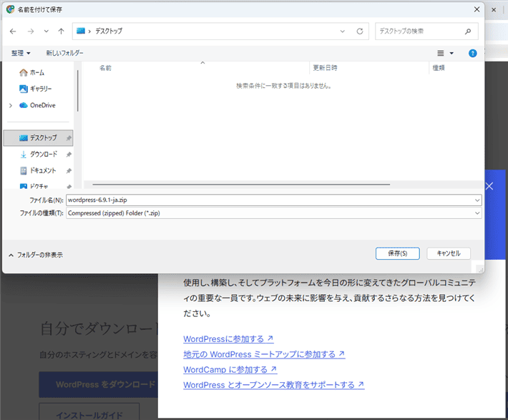Click pin icon next to ドキュメント
This screenshot has width=508, height=420.
tap(69, 171)
